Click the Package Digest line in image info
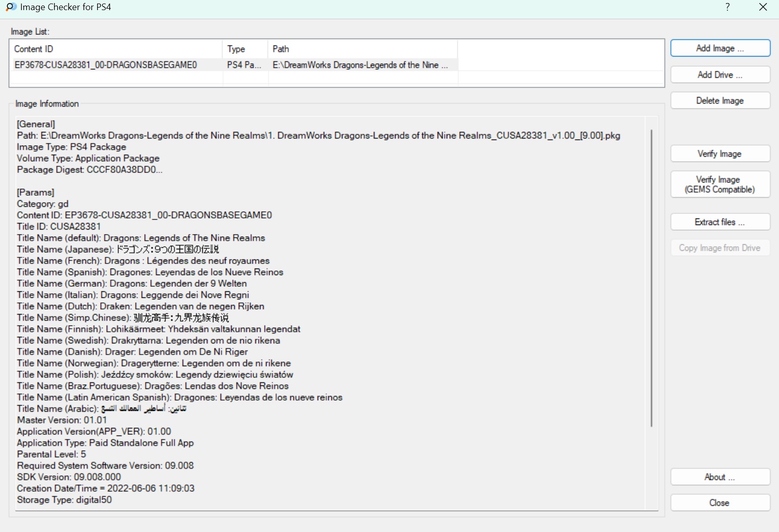The width and height of the screenshot is (779, 532). pos(90,170)
